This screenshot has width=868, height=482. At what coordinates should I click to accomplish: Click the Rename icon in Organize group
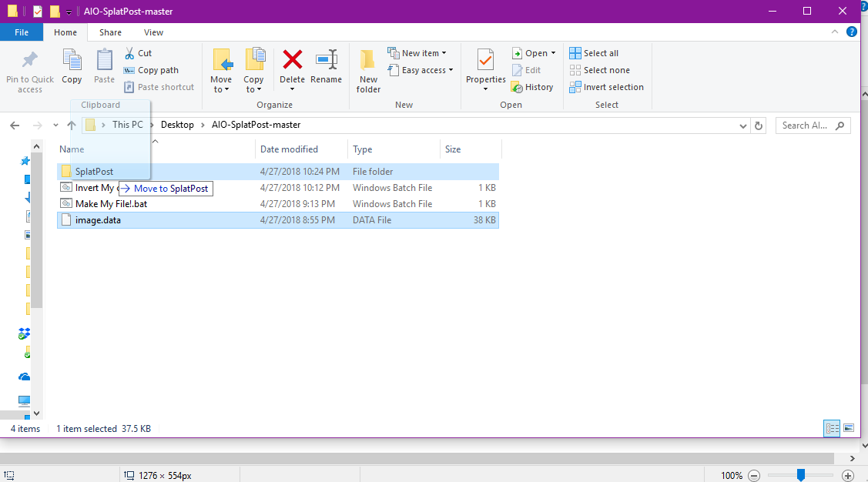pos(326,60)
